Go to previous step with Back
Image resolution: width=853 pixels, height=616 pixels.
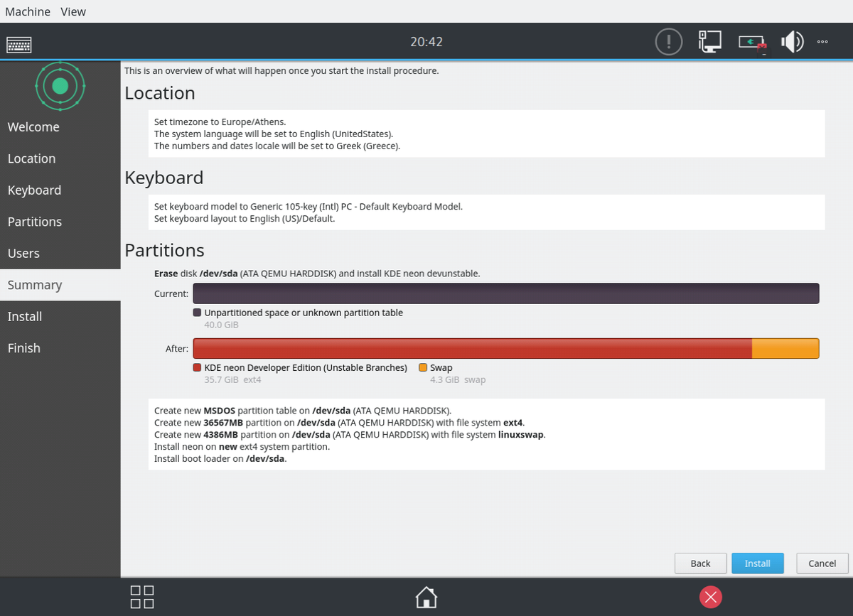click(x=700, y=563)
